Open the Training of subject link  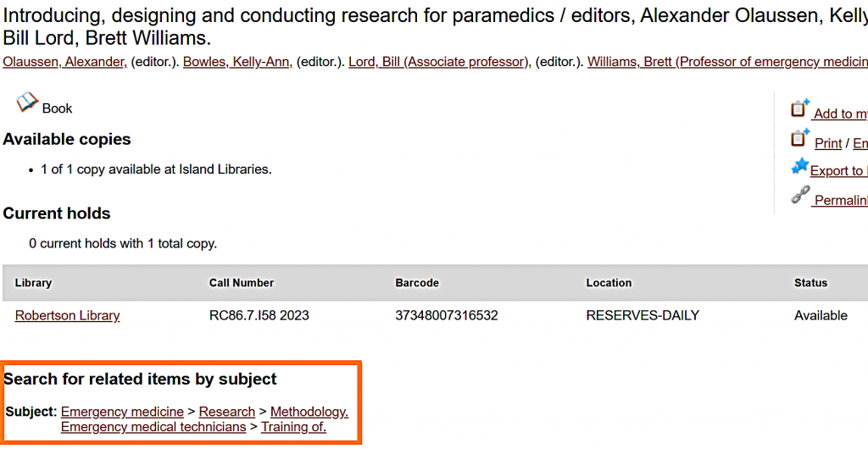point(293,428)
